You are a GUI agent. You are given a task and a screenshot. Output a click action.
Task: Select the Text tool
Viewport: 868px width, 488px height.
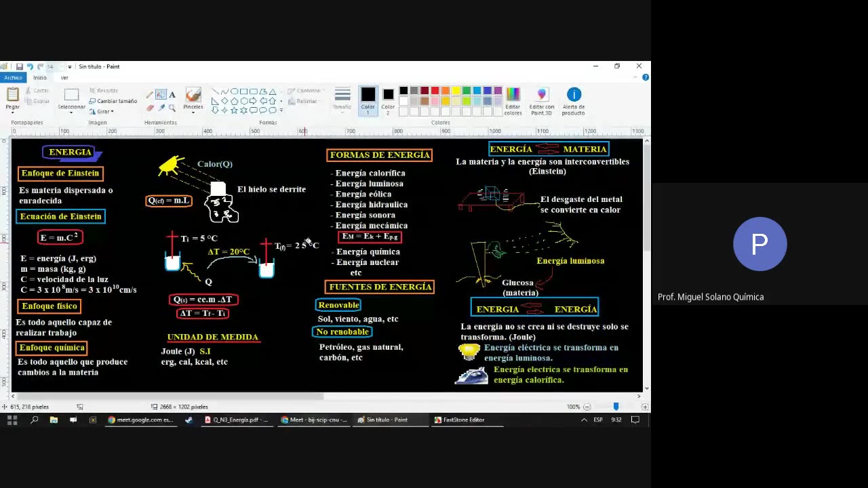coord(172,95)
